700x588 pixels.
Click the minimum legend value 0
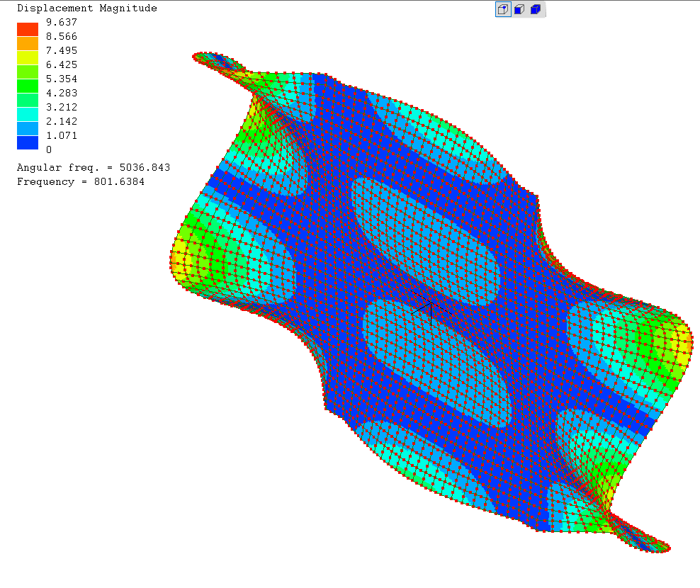(x=49, y=150)
